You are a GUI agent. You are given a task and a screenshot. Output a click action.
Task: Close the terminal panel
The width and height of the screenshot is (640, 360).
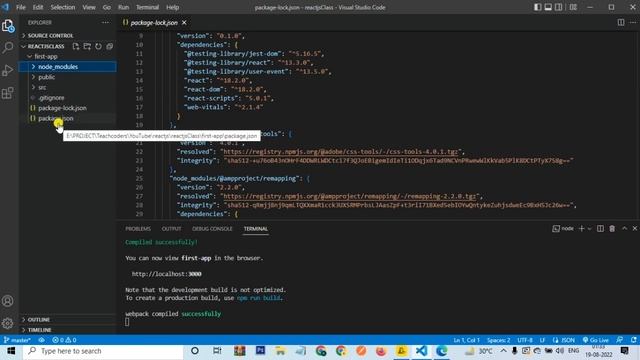(634, 229)
